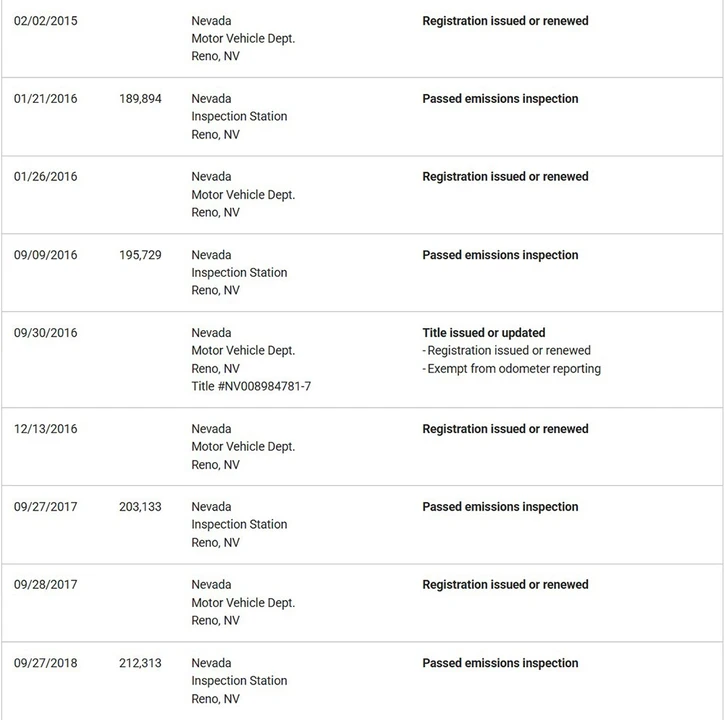Select the 09/27/2018 Inspection Station source

239,681
